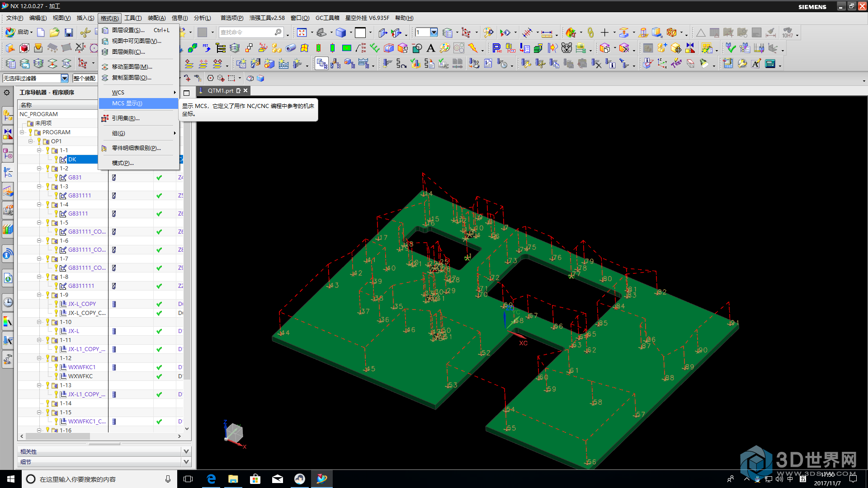Click the binoculars 10H7 icon
Screen dimensions: 868x488
coord(788,33)
